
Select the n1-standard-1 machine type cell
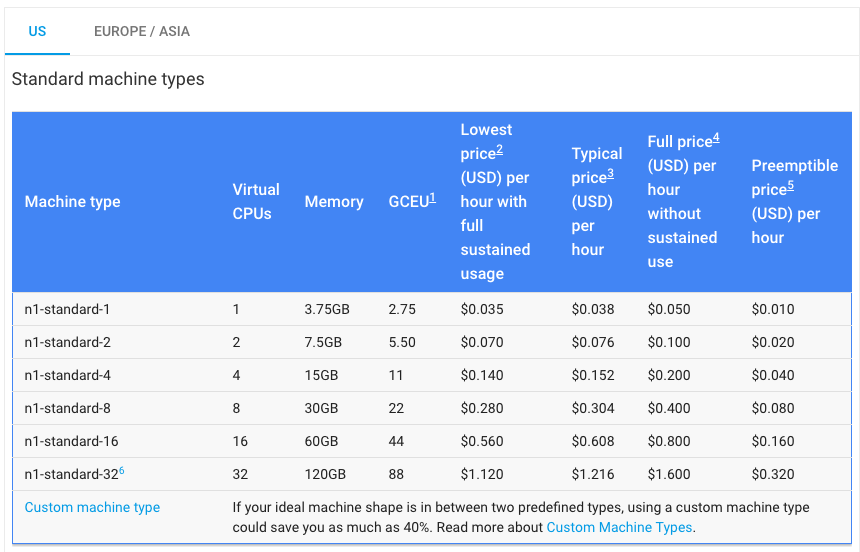click(x=68, y=309)
